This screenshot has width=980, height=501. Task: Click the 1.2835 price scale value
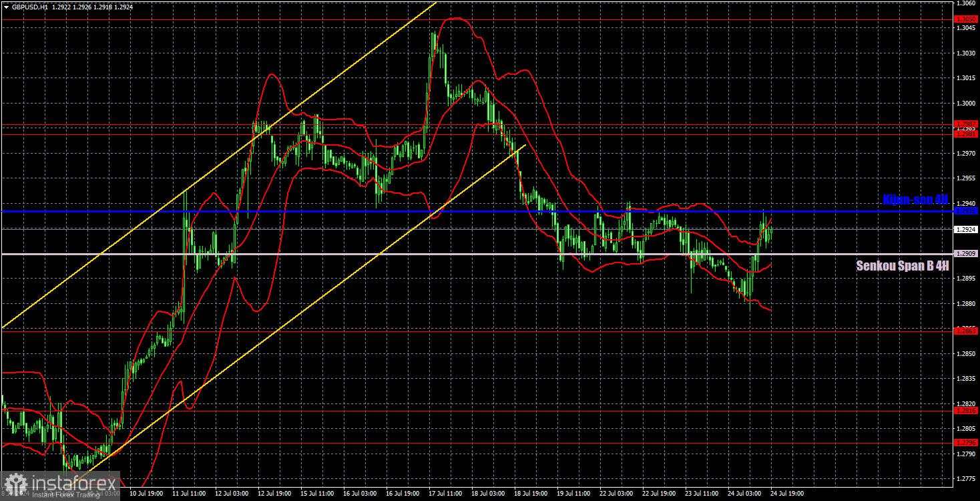click(x=966, y=379)
